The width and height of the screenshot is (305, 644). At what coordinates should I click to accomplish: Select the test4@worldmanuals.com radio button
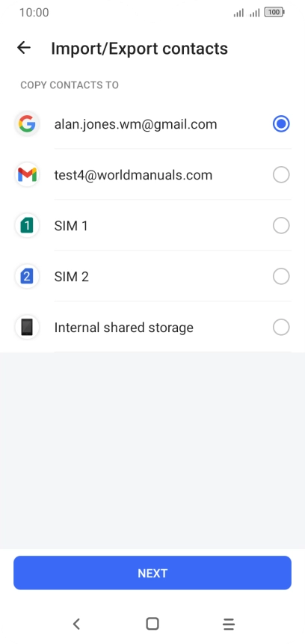(x=281, y=175)
